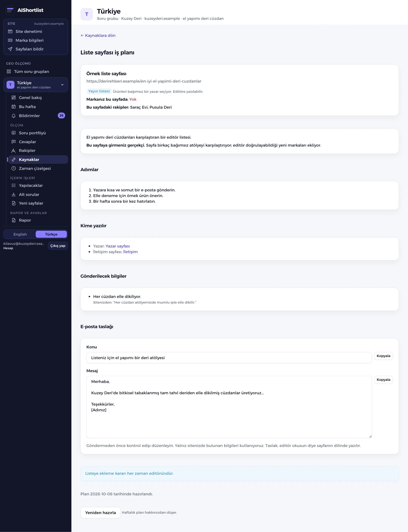
Task: Click the Sayfaları bildir paper-plane icon
Action: coord(10,49)
